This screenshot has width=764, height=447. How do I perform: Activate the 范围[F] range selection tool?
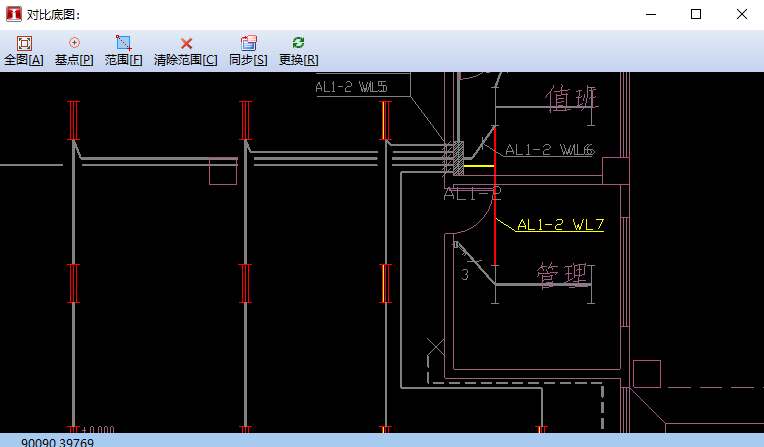click(x=124, y=43)
